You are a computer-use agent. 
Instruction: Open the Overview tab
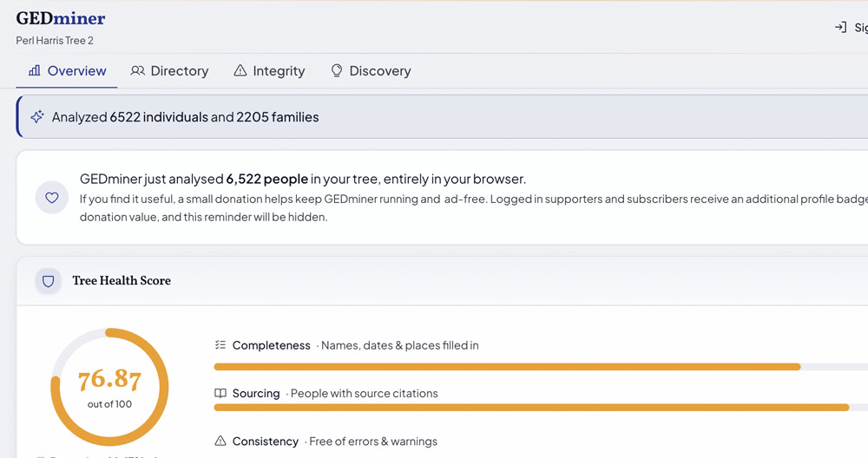tap(67, 71)
